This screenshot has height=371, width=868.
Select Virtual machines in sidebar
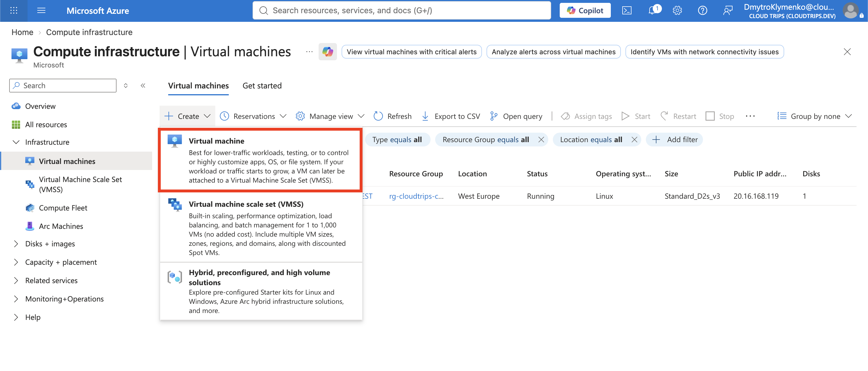click(x=76, y=161)
